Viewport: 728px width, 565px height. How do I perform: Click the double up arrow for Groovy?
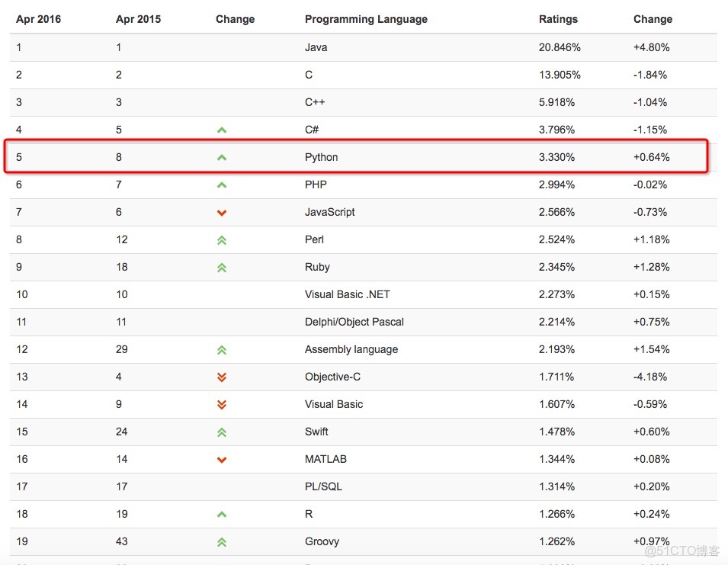[x=222, y=542]
